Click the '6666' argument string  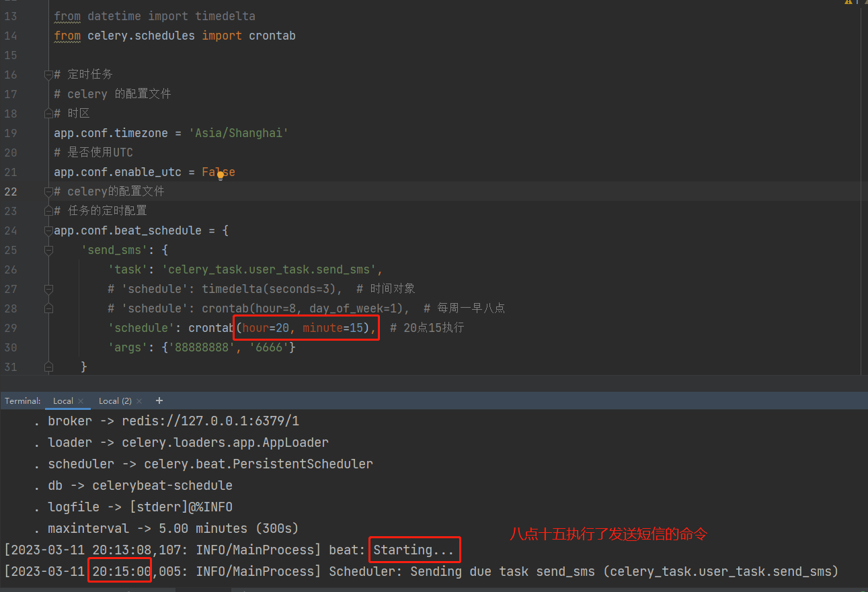pos(269,347)
